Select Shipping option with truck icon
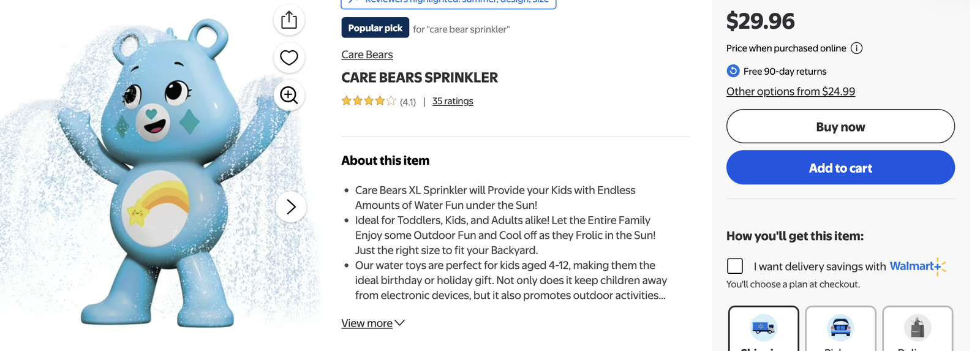Image resolution: width=980 pixels, height=351 pixels. tap(764, 328)
